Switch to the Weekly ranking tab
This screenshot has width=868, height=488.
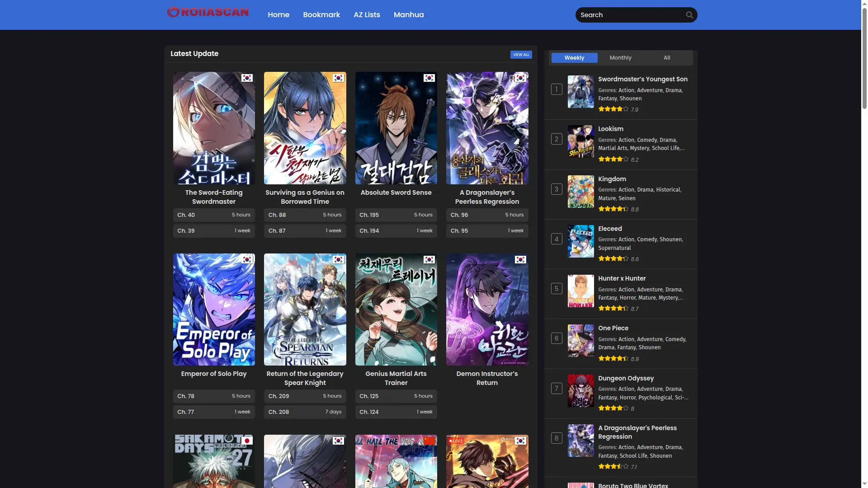tap(574, 58)
